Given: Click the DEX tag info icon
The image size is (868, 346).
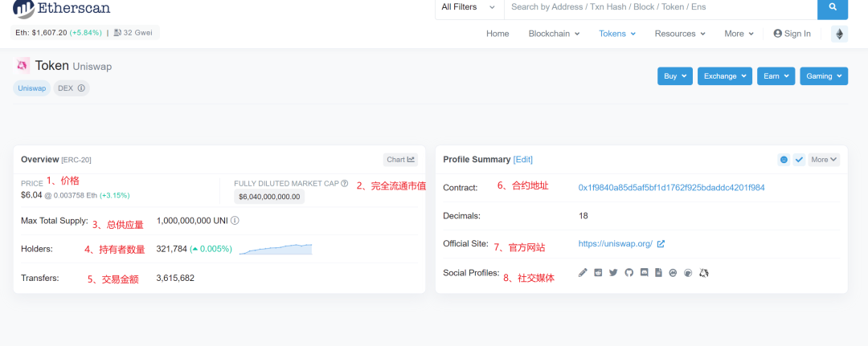Looking at the screenshot, I should [81, 88].
